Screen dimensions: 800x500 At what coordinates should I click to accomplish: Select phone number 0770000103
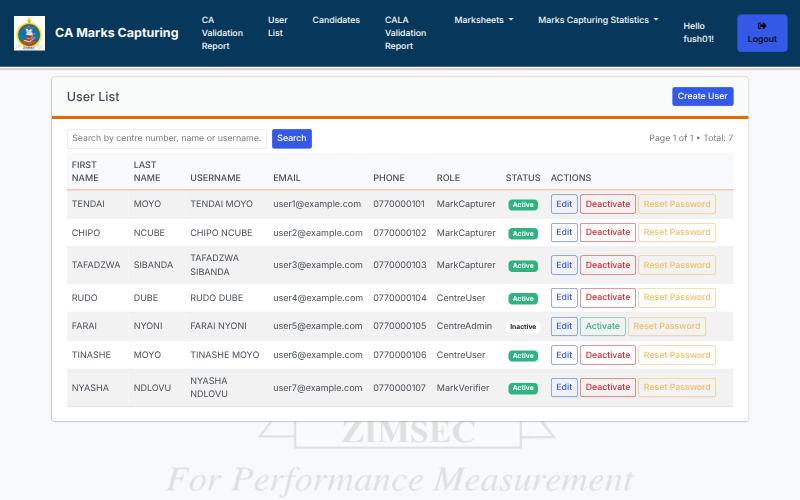399,265
